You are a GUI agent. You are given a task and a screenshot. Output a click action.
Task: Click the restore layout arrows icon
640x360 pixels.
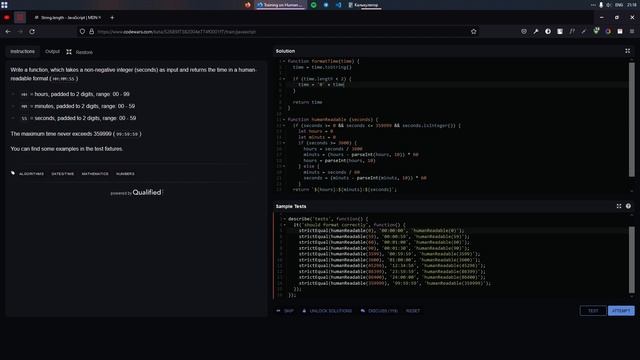pos(69,52)
